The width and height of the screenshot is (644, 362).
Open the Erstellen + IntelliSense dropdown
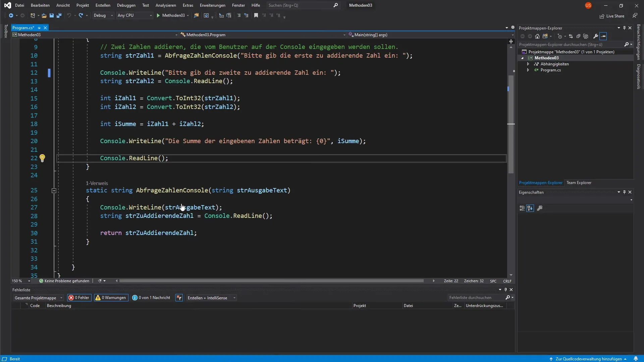click(211, 298)
